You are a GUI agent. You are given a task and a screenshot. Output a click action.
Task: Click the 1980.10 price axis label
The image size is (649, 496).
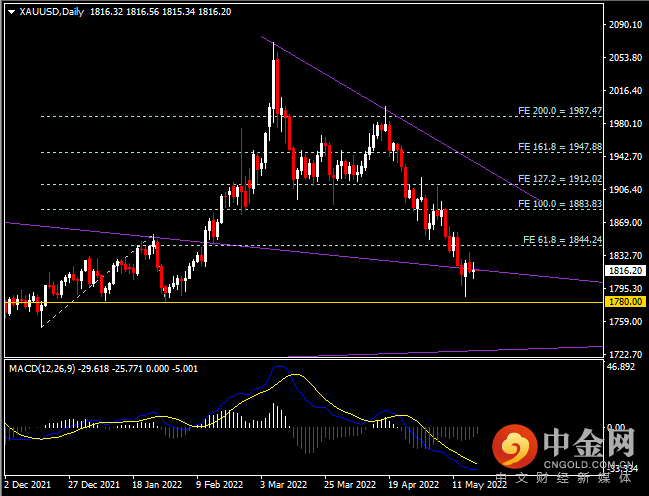(x=625, y=124)
